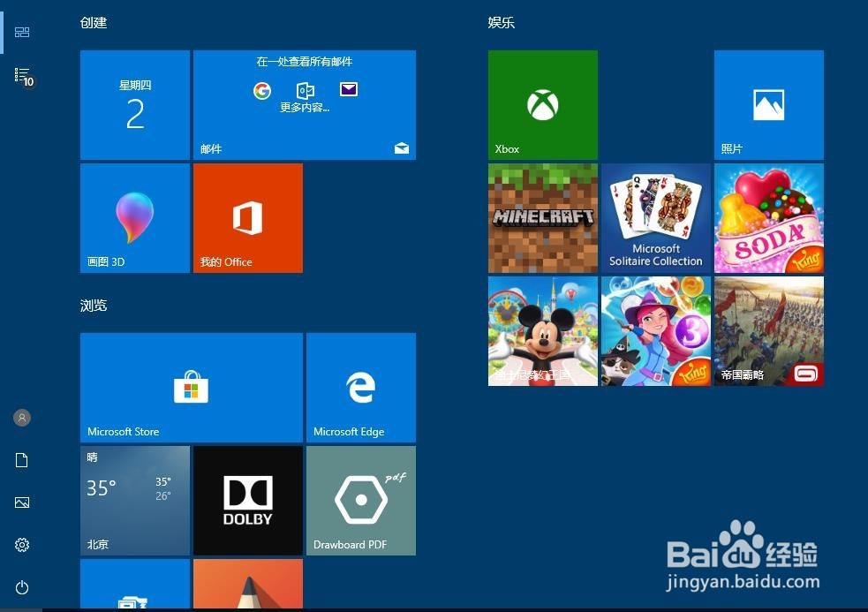Show the all apps list icon
868x612 pixels.
tap(24, 77)
